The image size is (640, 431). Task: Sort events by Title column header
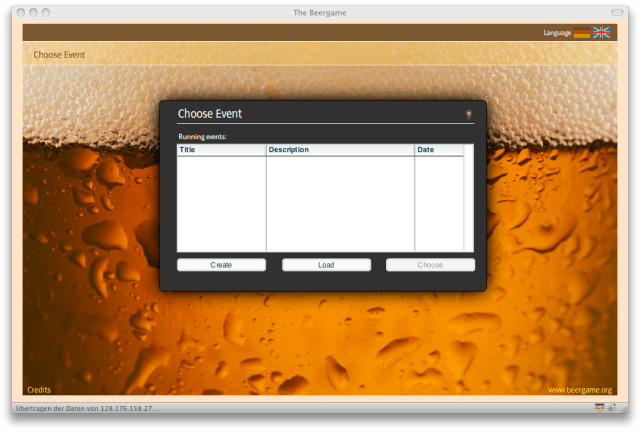(221, 150)
